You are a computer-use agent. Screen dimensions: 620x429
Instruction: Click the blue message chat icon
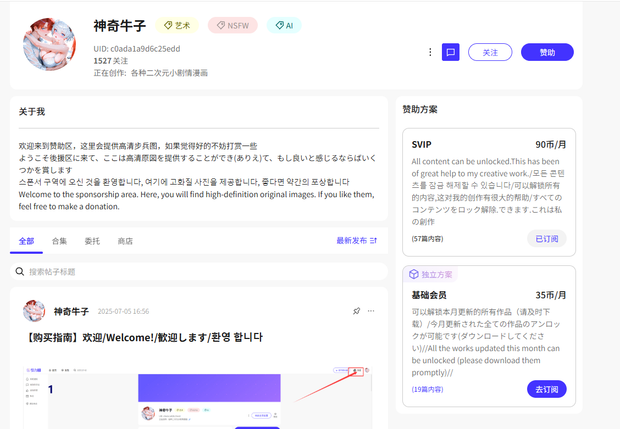pos(450,52)
